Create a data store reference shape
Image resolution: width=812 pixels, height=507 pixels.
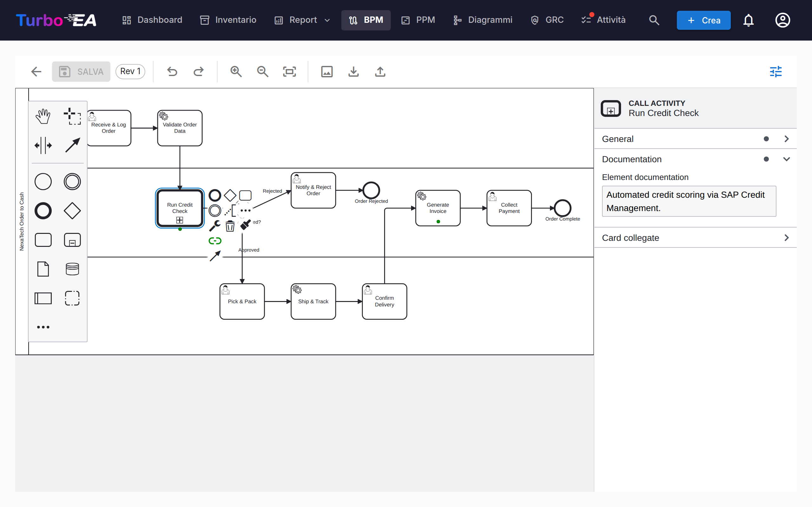(x=72, y=269)
